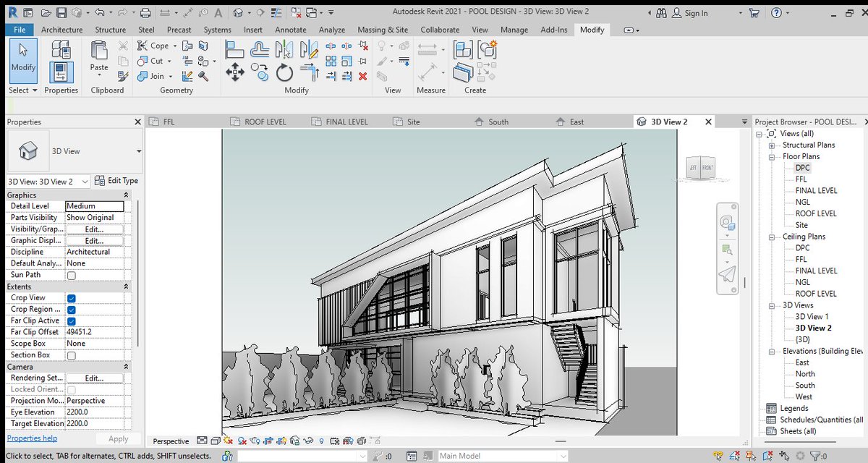The width and height of the screenshot is (868, 463).
Task: Toggle the Locked Orientation checkbox
Action: click(72, 390)
